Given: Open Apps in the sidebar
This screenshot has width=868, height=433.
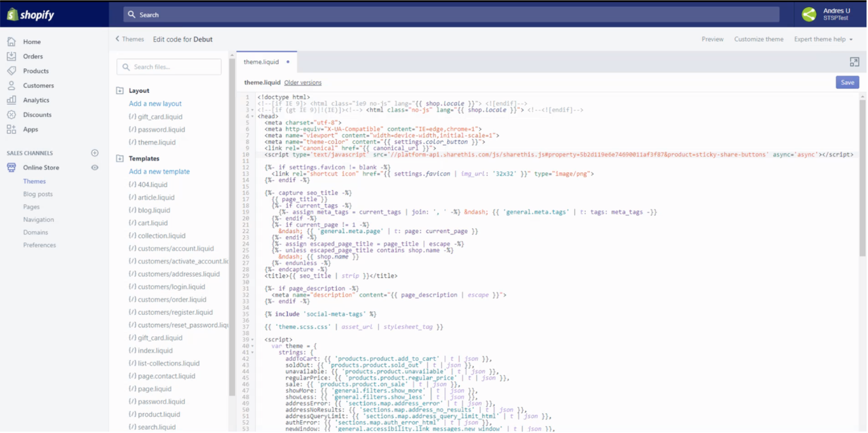Looking at the screenshot, I should click(31, 129).
